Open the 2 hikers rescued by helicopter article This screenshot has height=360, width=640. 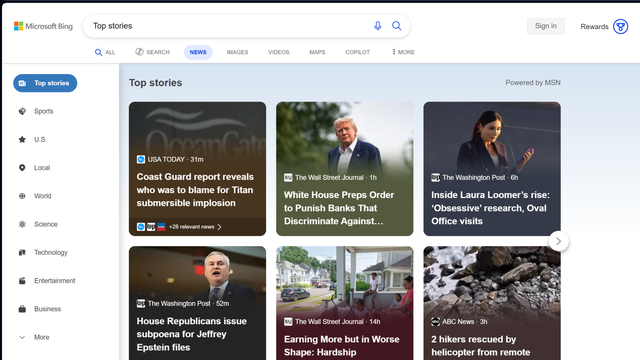[x=492, y=303]
